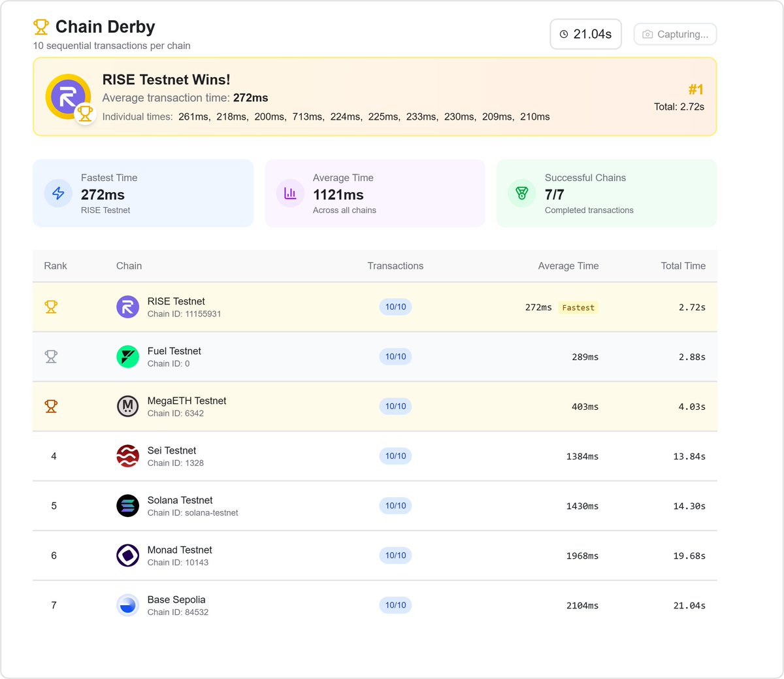
Task: Select the Solana Testnet chain name
Action: [180, 500]
